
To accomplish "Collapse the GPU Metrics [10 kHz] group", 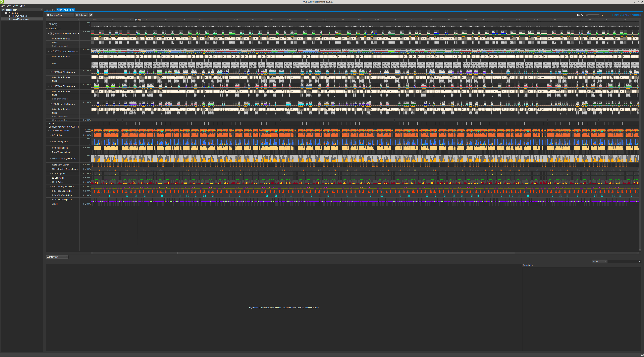I will click(x=49, y=131).
